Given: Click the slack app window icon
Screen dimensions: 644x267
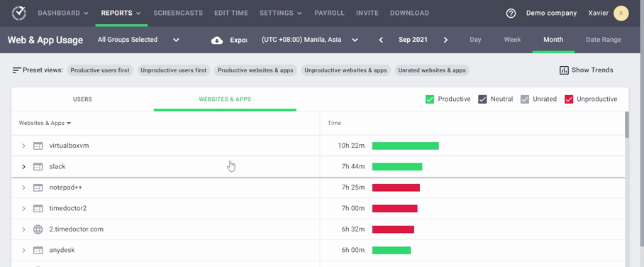Looking at the screenshot, I should 38,167.
